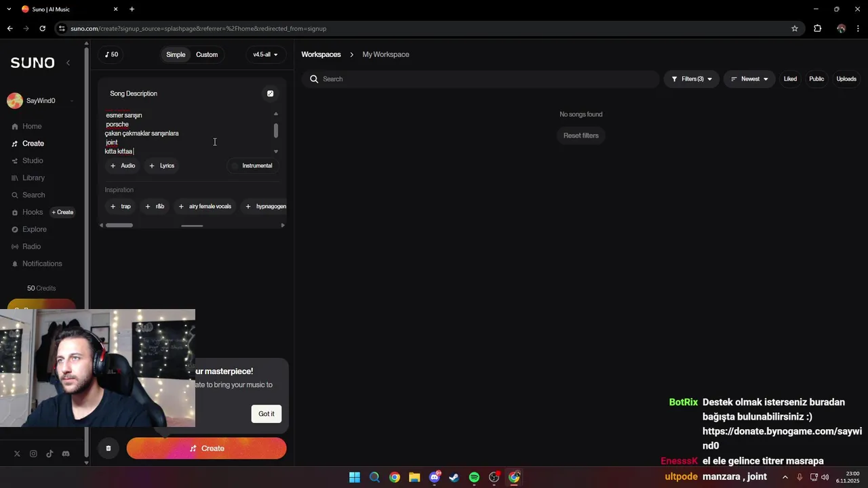This screenshot has width=868, height=488.
Task: Open Chrome three-dot menu
Action: pos(859,28)
